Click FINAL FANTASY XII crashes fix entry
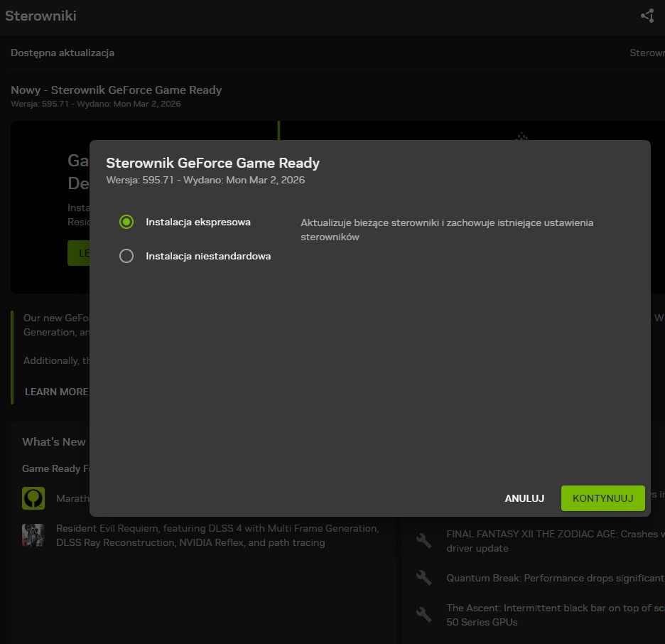This screenshot has width=665, height=644. point(555,541)
